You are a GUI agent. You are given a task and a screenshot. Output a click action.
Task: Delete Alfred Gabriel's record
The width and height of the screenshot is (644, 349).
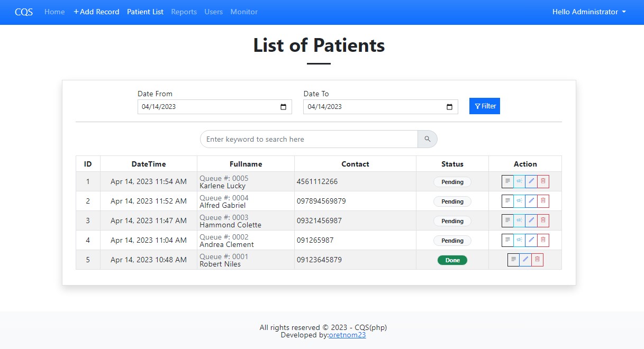[x=543, y=201]
